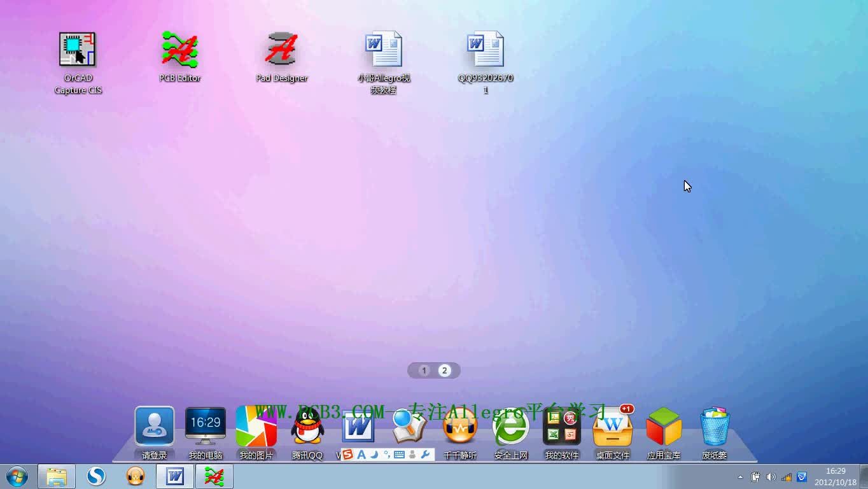868x489 pixels.
Task: Open the clock showing 16:29 2012/10/18
Action: pos(836,477)
